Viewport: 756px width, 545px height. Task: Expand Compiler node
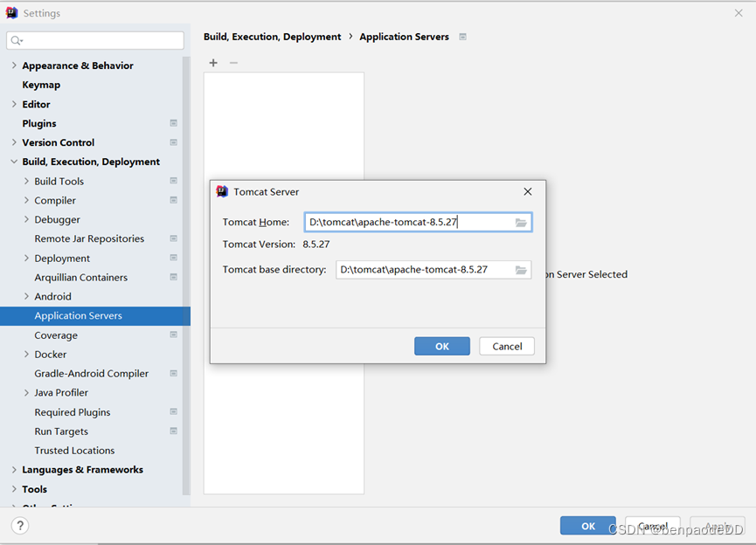pyautogui.click(x=26, y=200)
